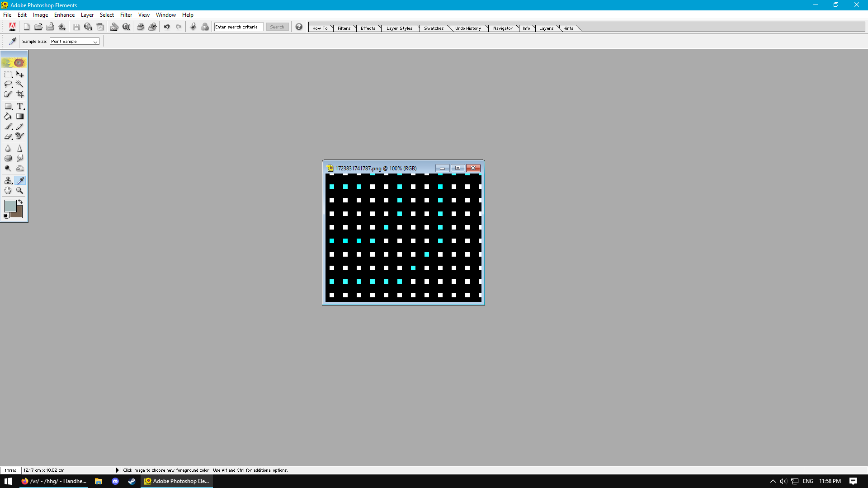Open the Filter menu
This screenshot has height=488, width=868.
[126, 15]
